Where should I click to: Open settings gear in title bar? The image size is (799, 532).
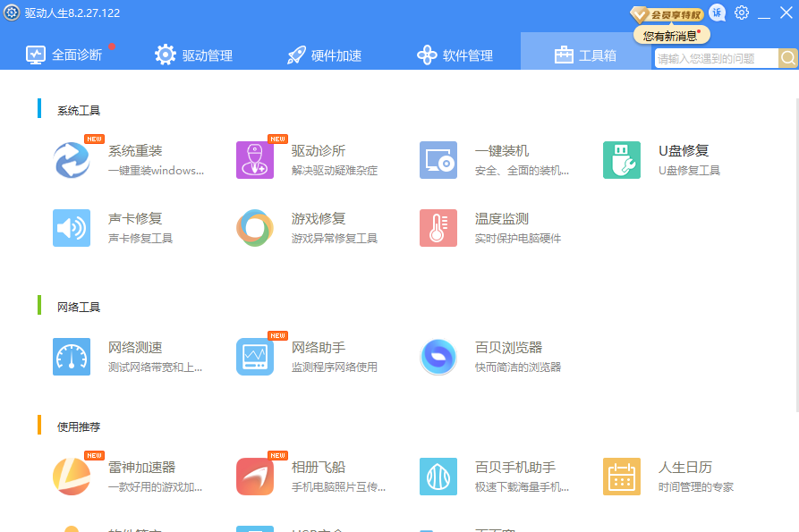pos(742,13)
